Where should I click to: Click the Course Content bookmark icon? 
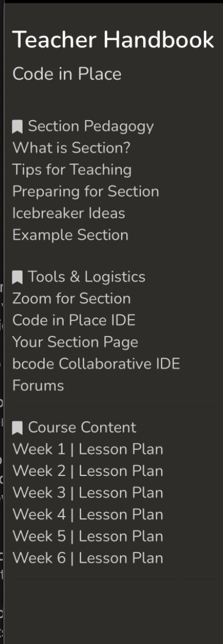click(x=17, y=429)
